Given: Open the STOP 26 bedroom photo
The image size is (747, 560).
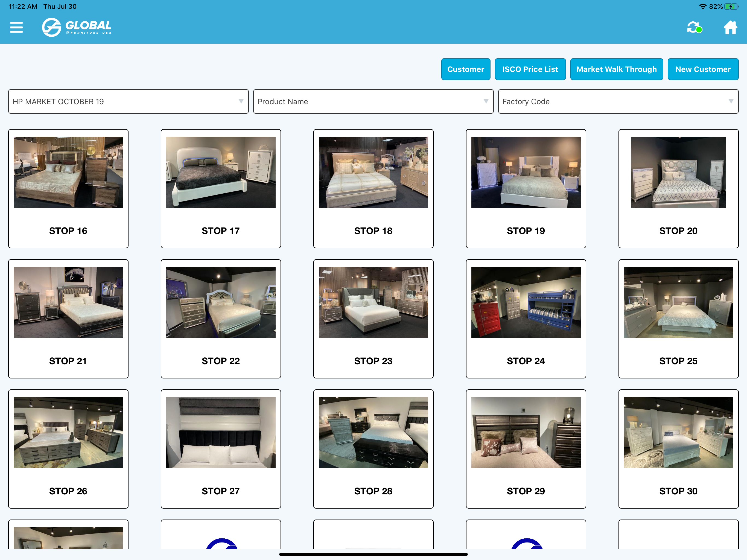Looking at the screenshot, I should [x=68, y=432].
